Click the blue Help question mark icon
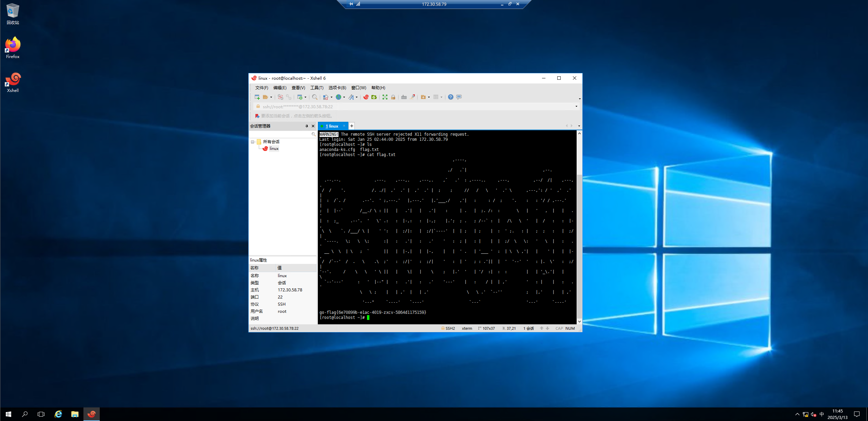Screen dimensions: 868x421 click(450, 97)
